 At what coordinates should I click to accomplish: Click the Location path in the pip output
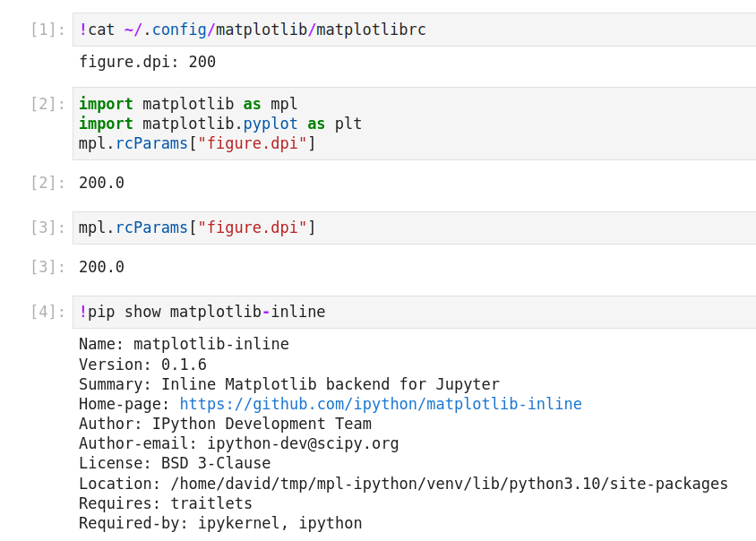(403, 483)
